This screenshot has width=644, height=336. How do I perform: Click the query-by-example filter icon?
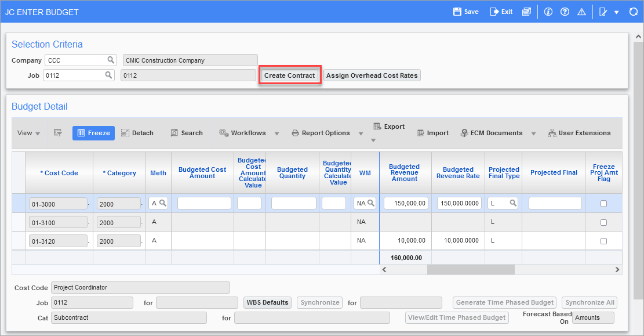pos(58,133)
